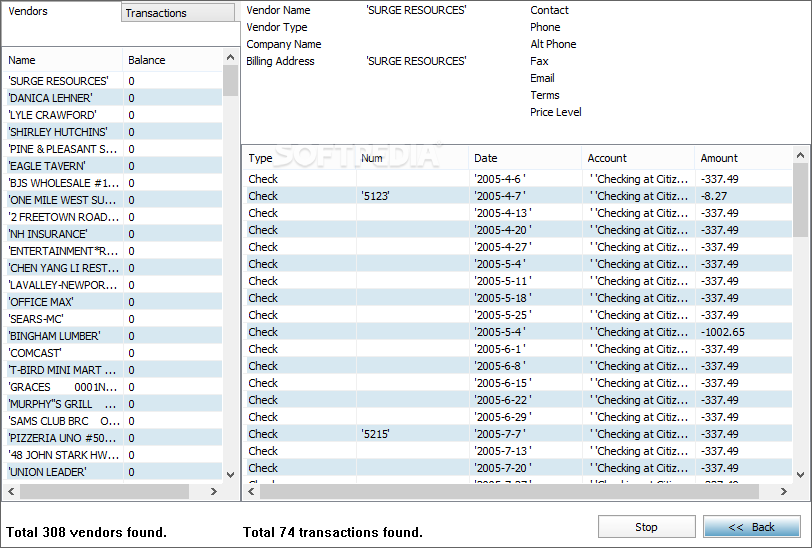812x548 pixels.
Task: Click the vendor list right scroll arrow
Action: [214, 492]
